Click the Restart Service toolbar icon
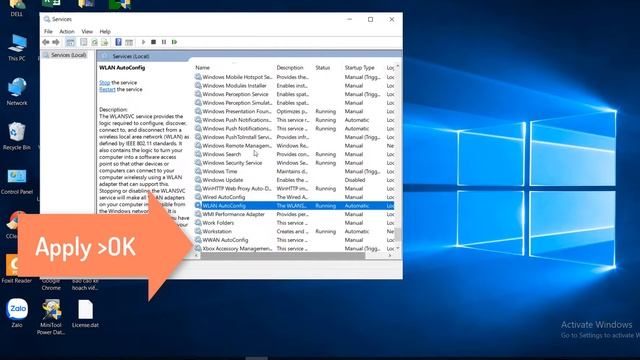This screenshot has height=360, width=640. 174,42
